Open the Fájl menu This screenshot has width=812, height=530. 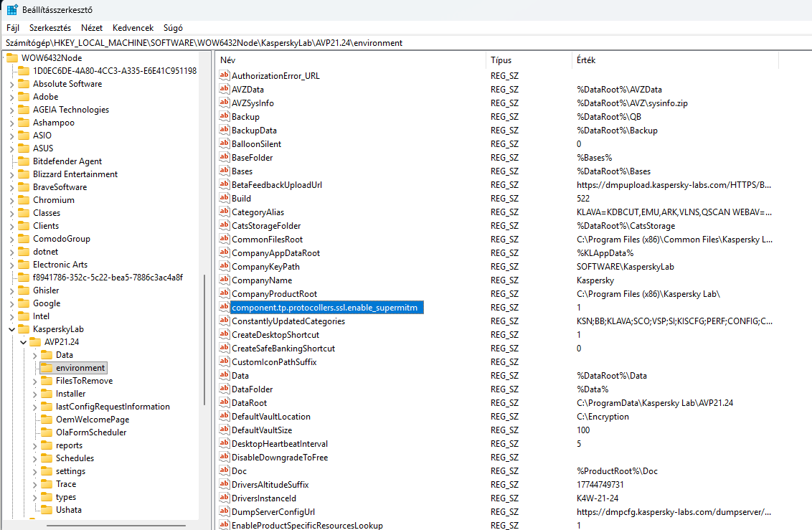tap(13, 28)
